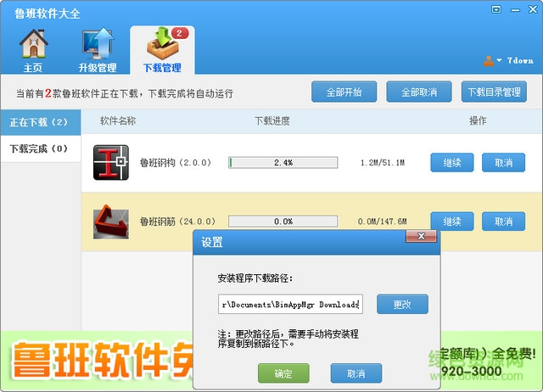The image size is (543, 392).
Task: Cancel the 鲁班钢构 download
Action: click(x=503, y=162)
